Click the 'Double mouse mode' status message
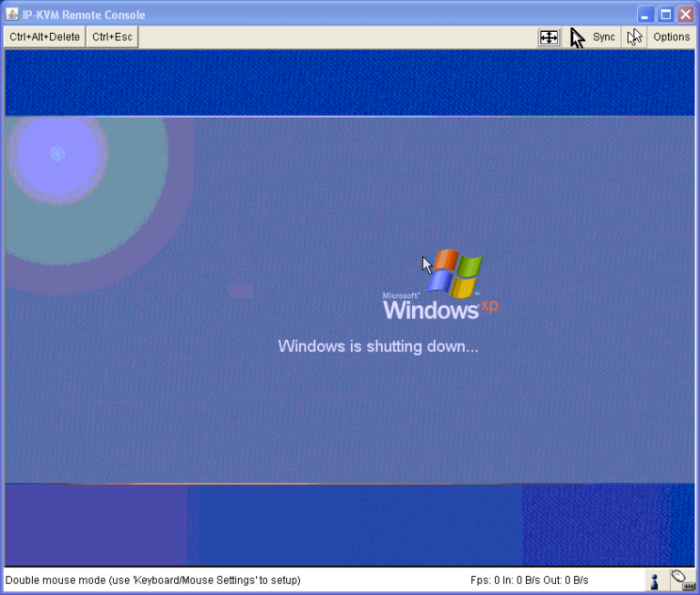 point(153,580)
